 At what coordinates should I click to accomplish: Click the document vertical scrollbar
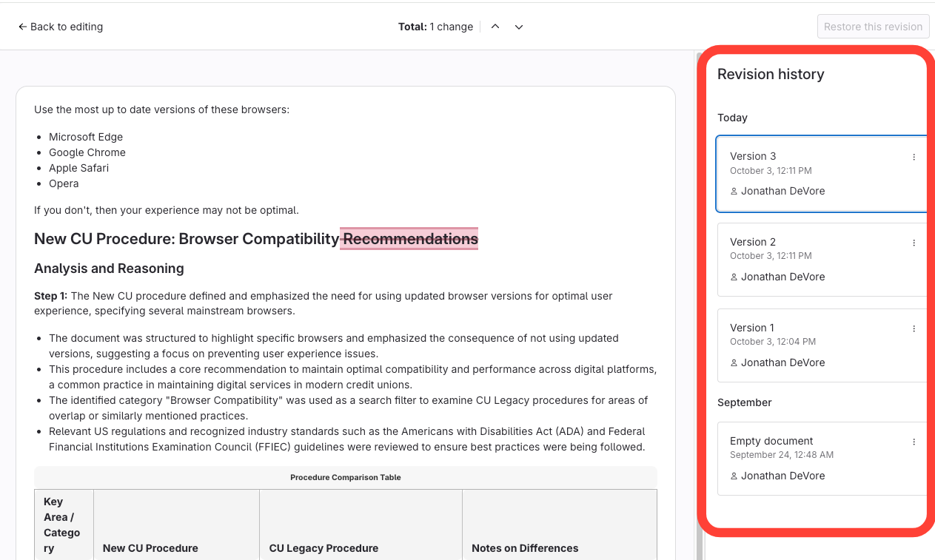pyautogui.click(x=699, y=296)
